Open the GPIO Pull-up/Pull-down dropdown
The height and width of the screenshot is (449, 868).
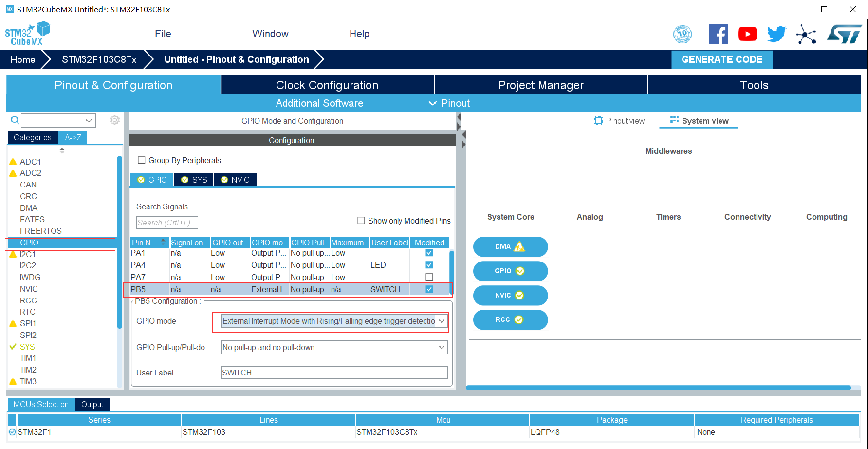tap(334, 347)
